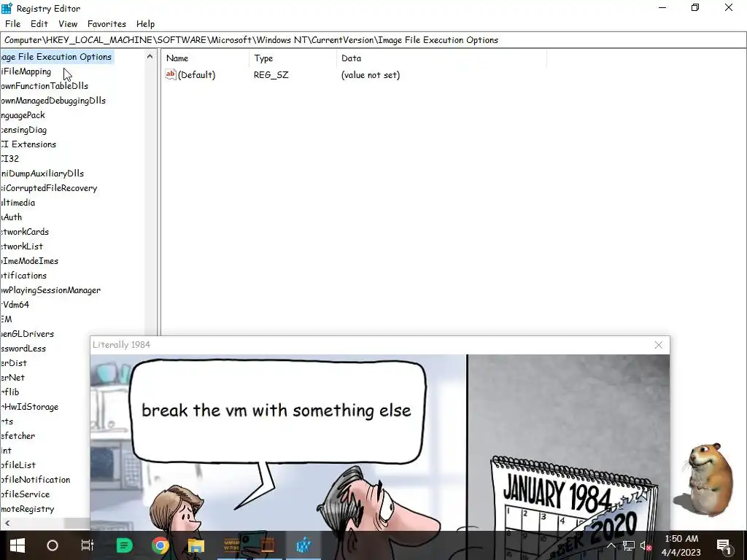Click the hamster desktop mascot
This screenshot has width=747, height=560.
704,480
